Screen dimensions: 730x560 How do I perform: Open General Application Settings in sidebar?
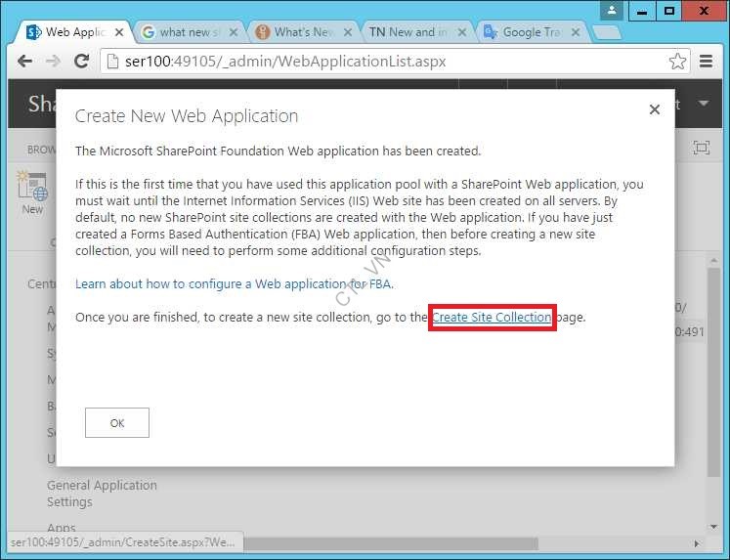[x=102, y=494]
